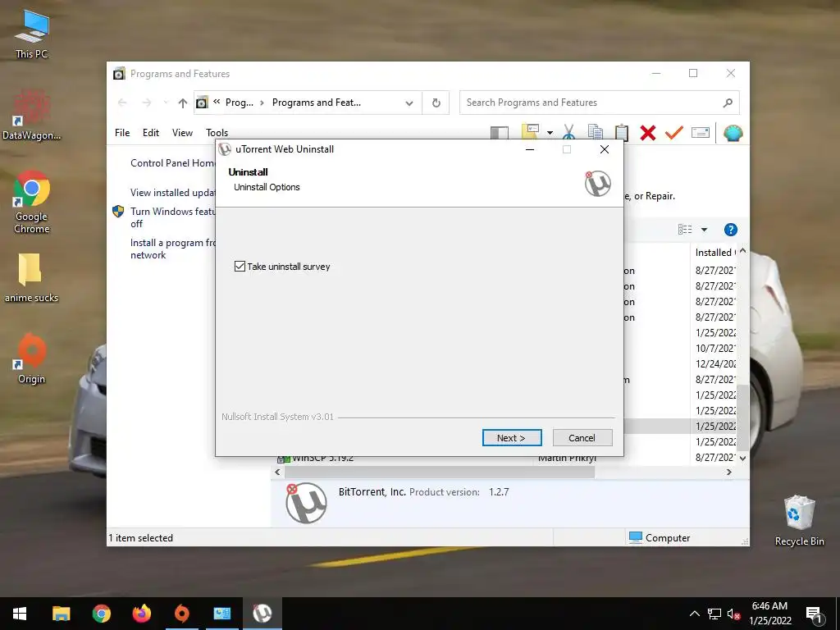The height and width of the screenshot is (630, 840).
Task: Click the globe toolbar icon
Action: click(733, 132)
